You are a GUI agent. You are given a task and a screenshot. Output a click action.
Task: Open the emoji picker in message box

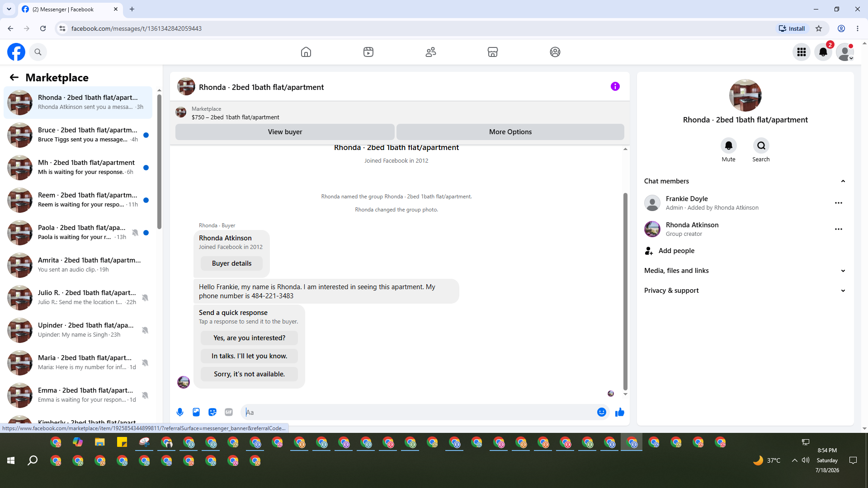click(x=602, y=412)
